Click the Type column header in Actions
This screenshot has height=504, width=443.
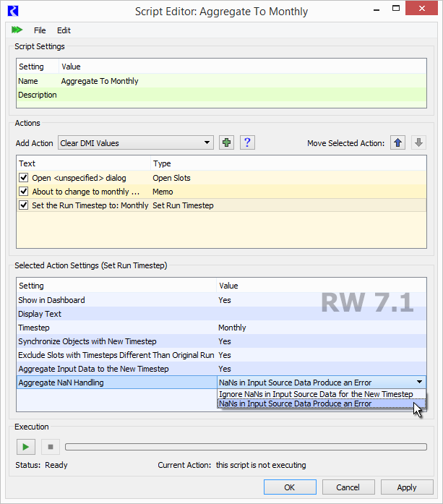pos(288,163)
